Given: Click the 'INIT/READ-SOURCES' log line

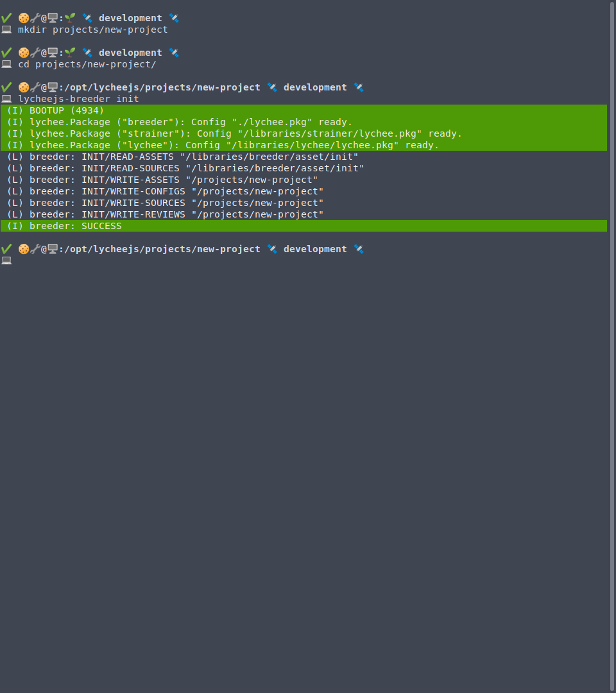Looking at the screenshot, I should pyautogui.click(x=185, y=168).
